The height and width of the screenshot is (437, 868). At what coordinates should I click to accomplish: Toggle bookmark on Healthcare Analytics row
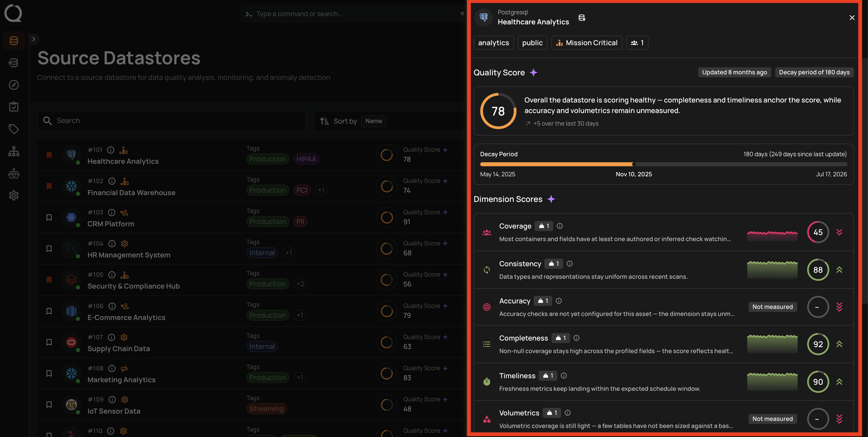[x=49, y=155]
